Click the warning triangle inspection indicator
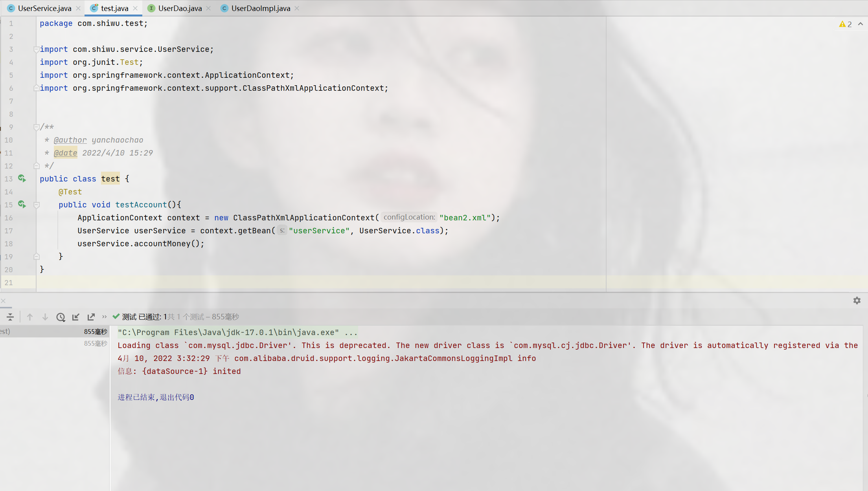This screenshot has width=868, height=491. pos(842,24)
